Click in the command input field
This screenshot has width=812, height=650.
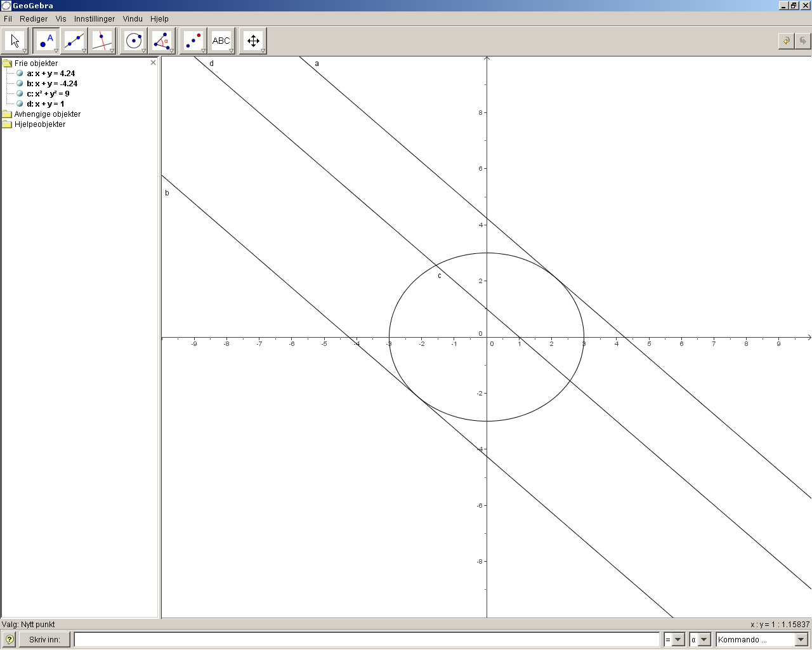click(367, 640)
